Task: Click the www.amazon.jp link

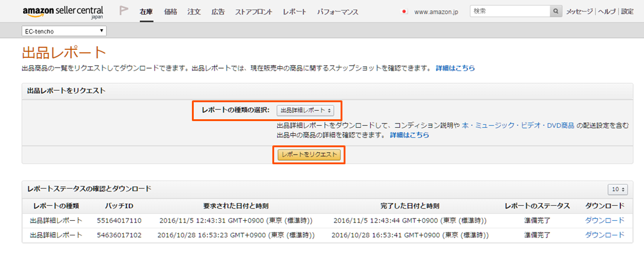Action: [436, 12]
